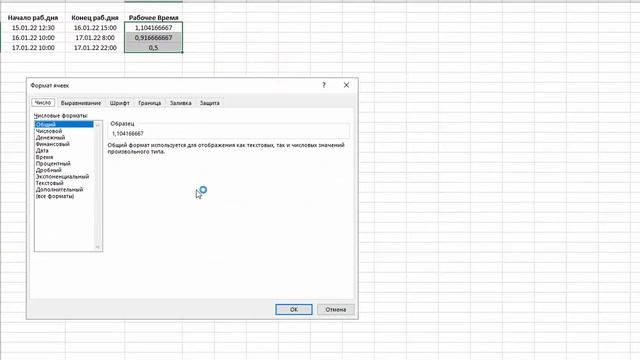
Task: Open the Шрифт tab
Action: pos(120,103)
